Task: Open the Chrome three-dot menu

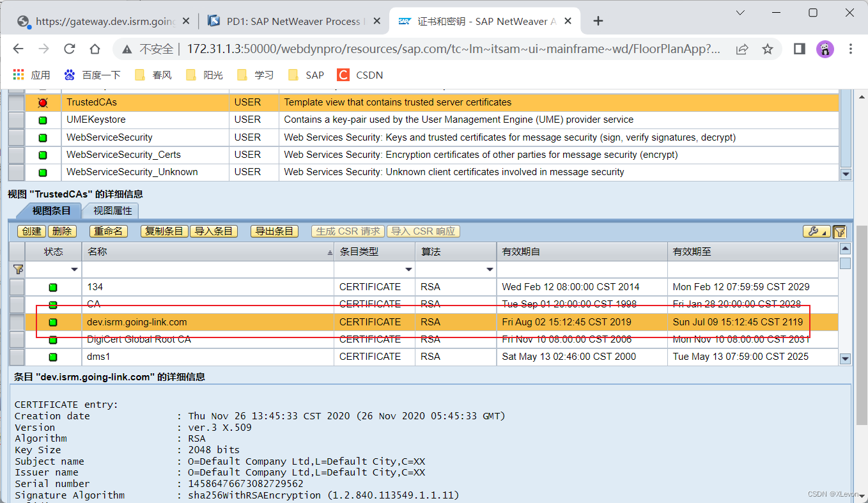Action: pos(851,49)
